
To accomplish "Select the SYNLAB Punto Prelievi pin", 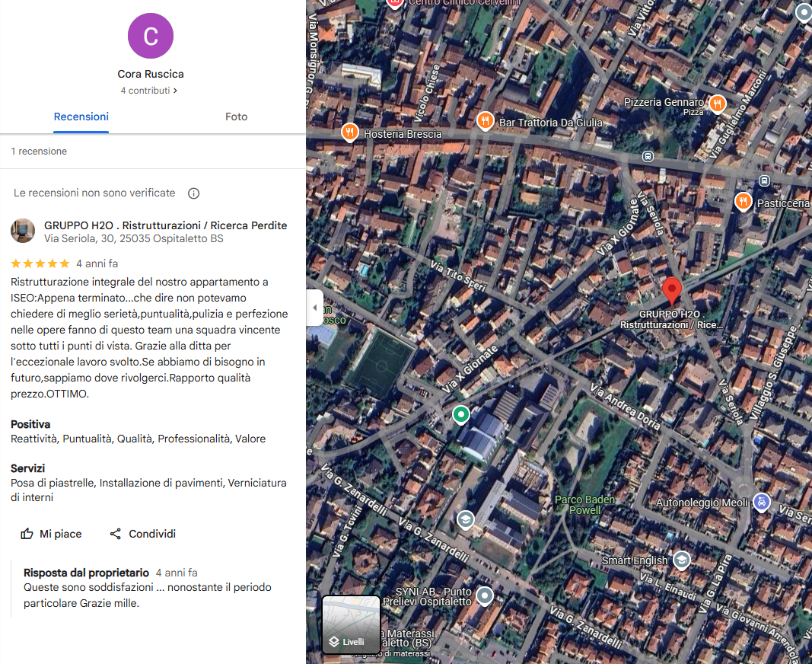I will (485, 596).
